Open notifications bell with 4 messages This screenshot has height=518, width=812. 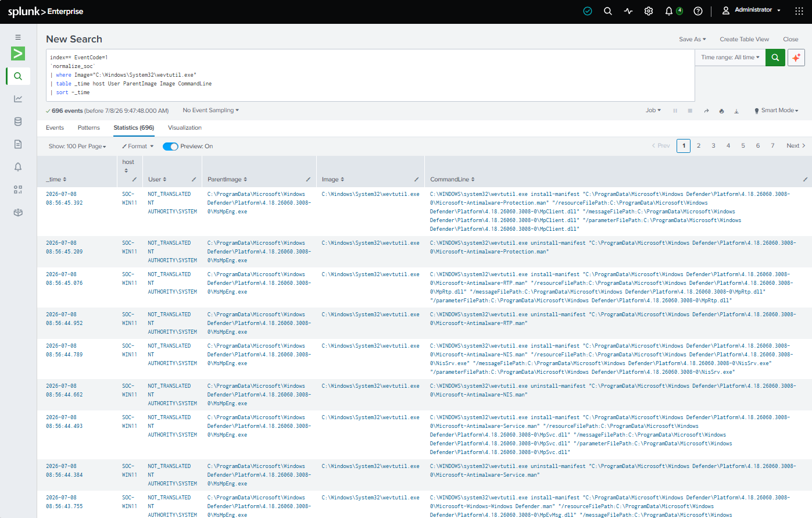[673, 11]
